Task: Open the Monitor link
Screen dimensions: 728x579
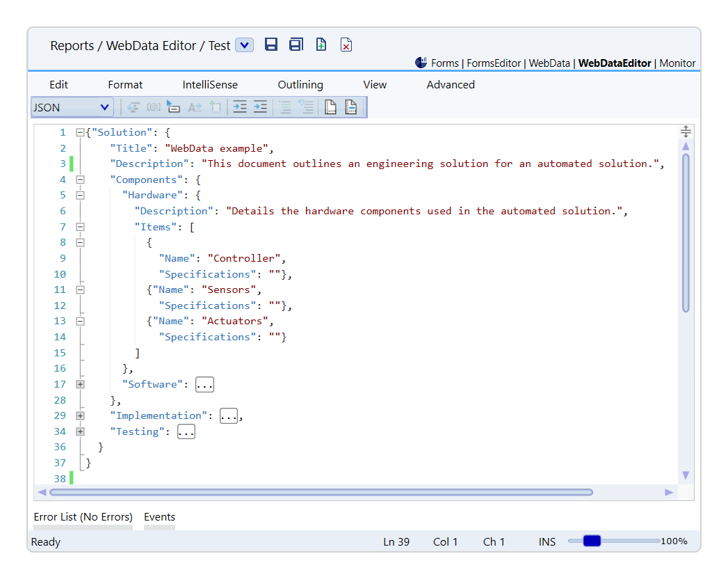Action: tap(677, 63)
